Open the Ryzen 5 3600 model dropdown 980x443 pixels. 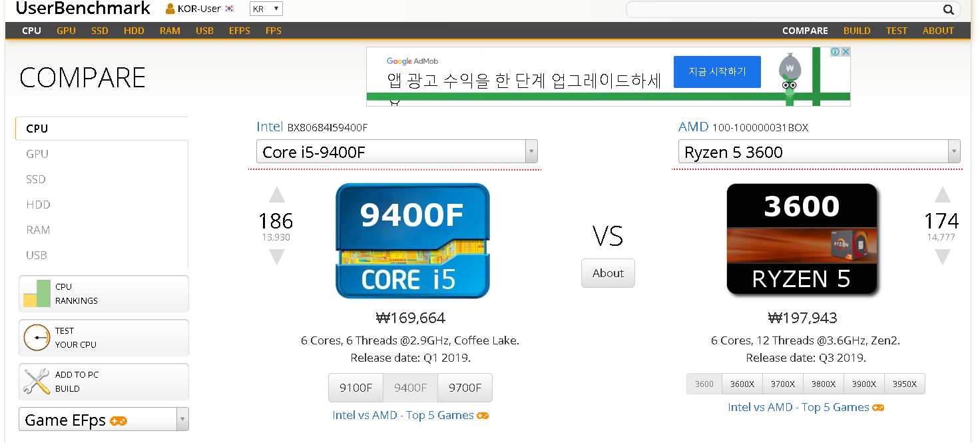(x=819, y=151)
